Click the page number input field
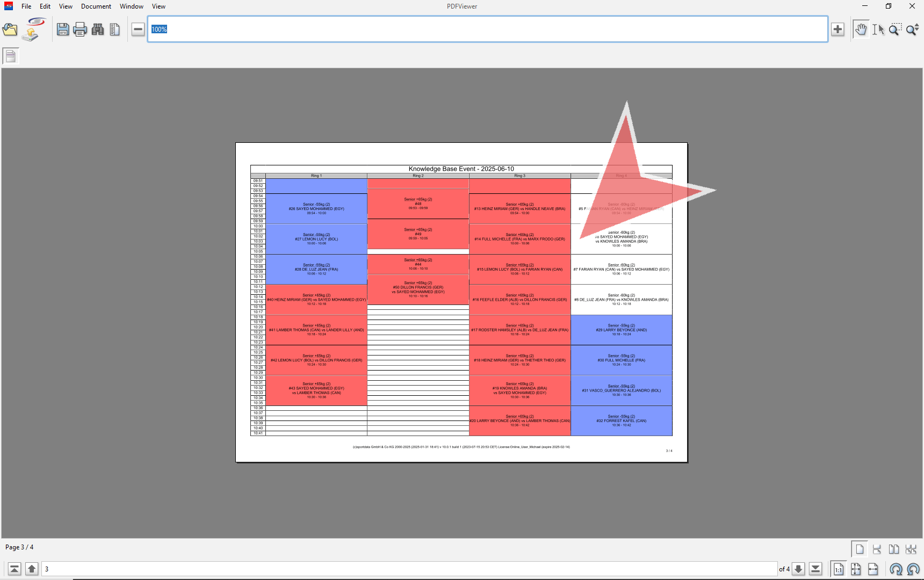Screen dimensions: 924x580 click(x=408, y=569)
